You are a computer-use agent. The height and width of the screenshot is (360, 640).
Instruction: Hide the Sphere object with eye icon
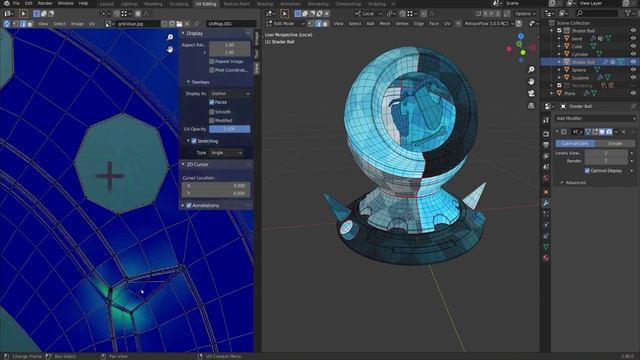point(633,70)
